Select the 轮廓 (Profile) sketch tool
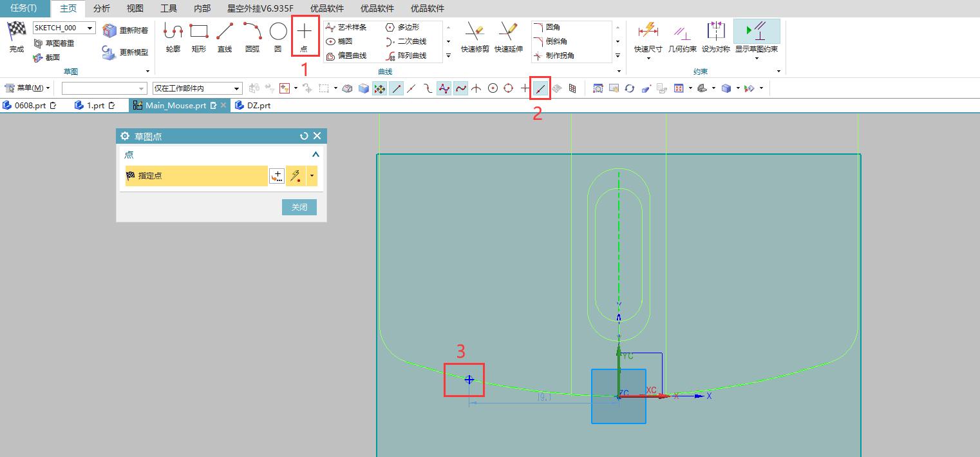This screenshot has width=980, height=457. 172,37
